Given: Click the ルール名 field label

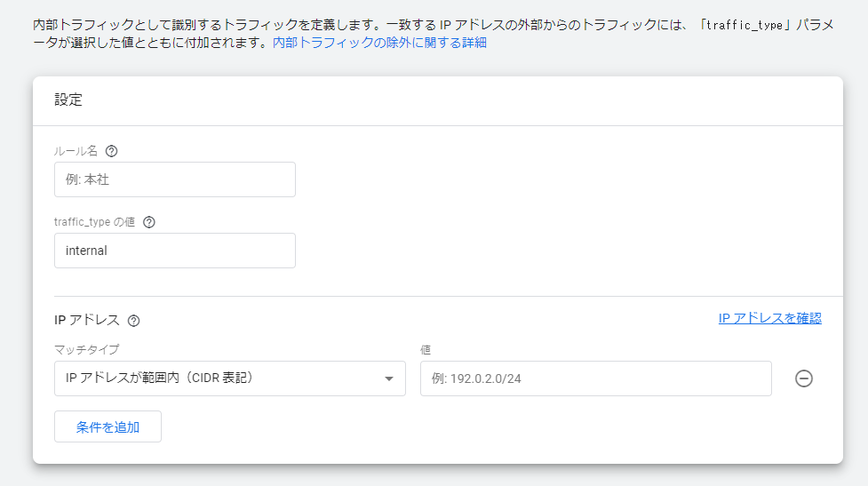Looking at the screenshot, I should (x=76, y=151).
